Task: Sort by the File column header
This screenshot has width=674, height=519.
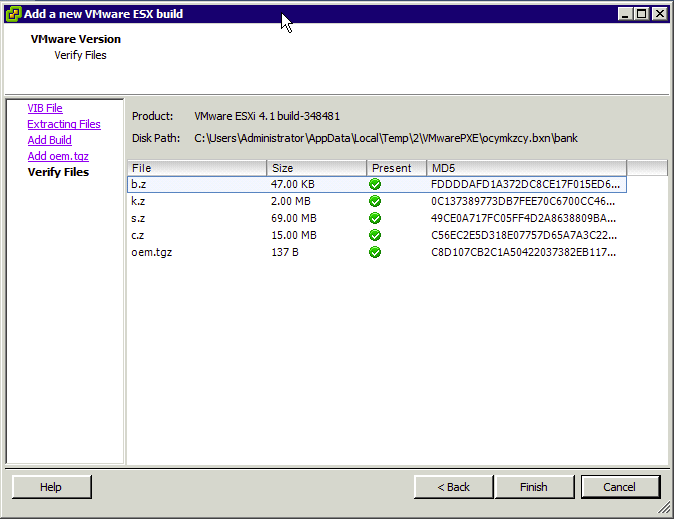Action: pyautogui.click(x=197, y=168)
